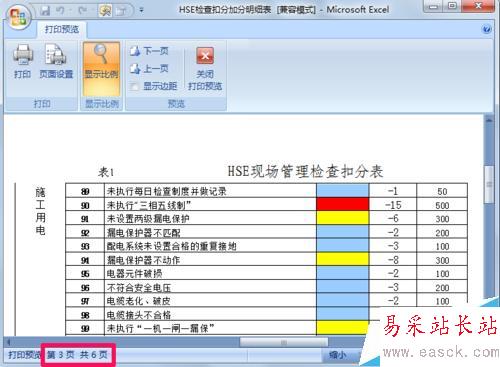Click the text 不符合安全电压
The width and height of the screenshot is (500, 367).
point(139,287)
